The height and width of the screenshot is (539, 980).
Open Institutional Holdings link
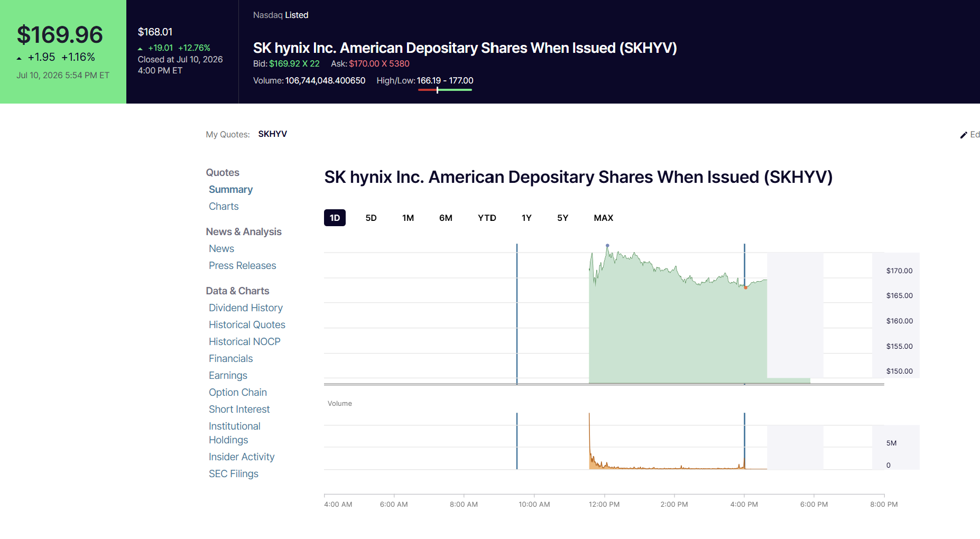[234, 433]
